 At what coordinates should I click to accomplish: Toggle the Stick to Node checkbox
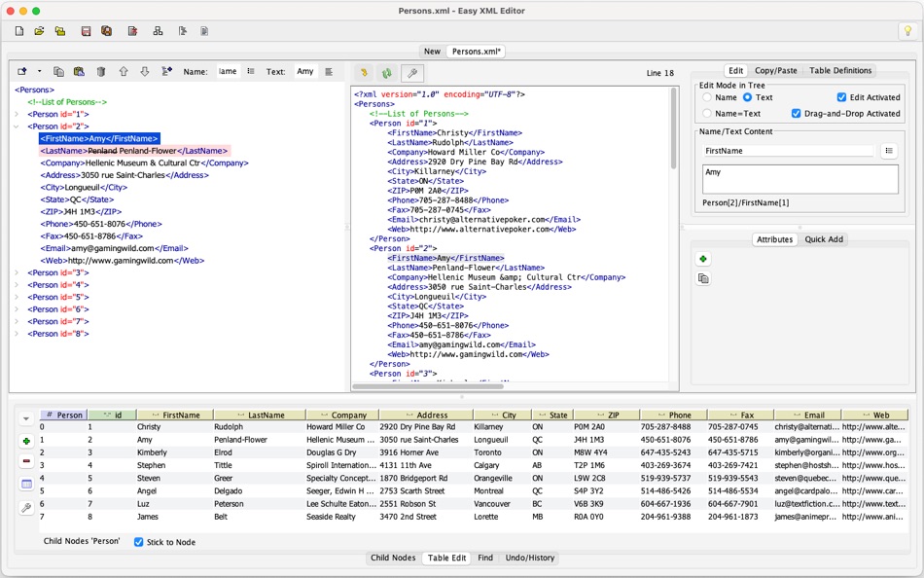(139, 542)
